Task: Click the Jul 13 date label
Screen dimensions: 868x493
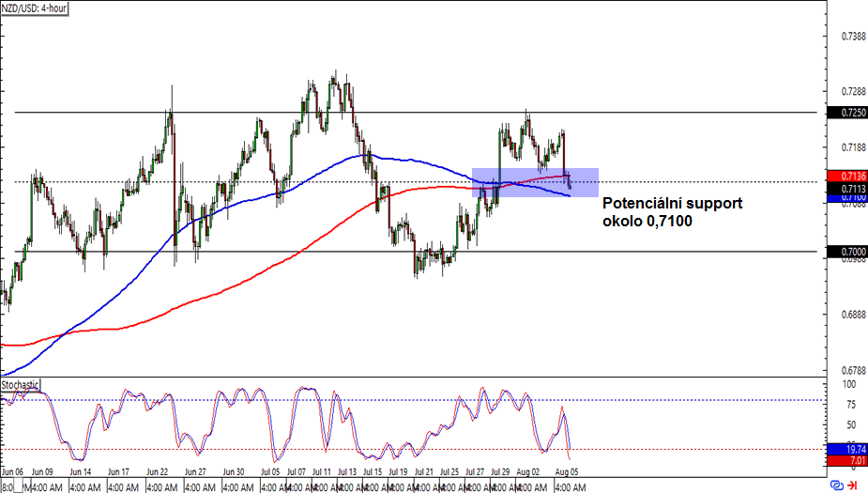Action: [x=347, y=472]
